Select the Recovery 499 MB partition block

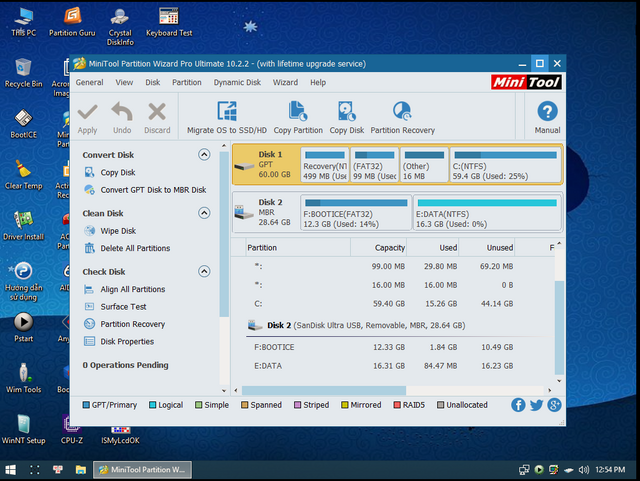click(325, 165)
